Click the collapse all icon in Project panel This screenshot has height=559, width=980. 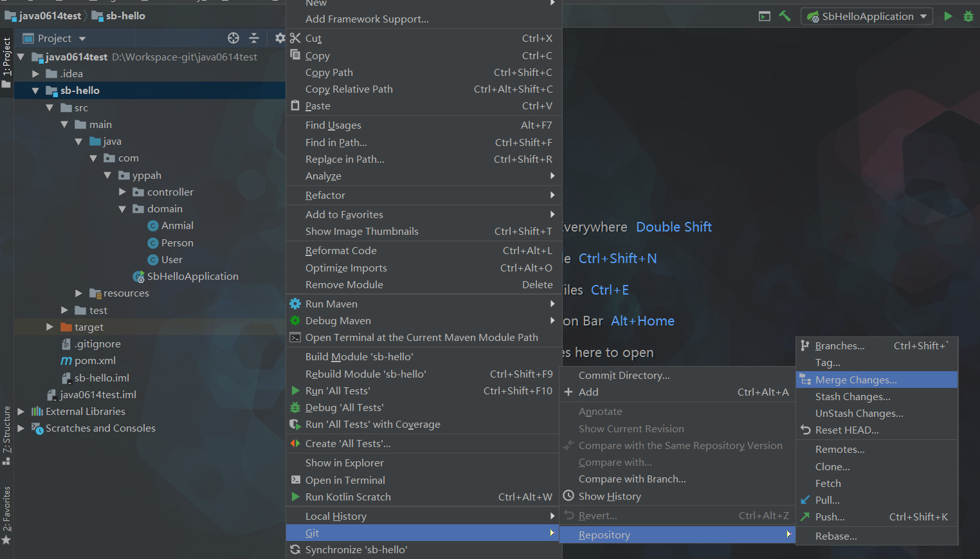254,38
